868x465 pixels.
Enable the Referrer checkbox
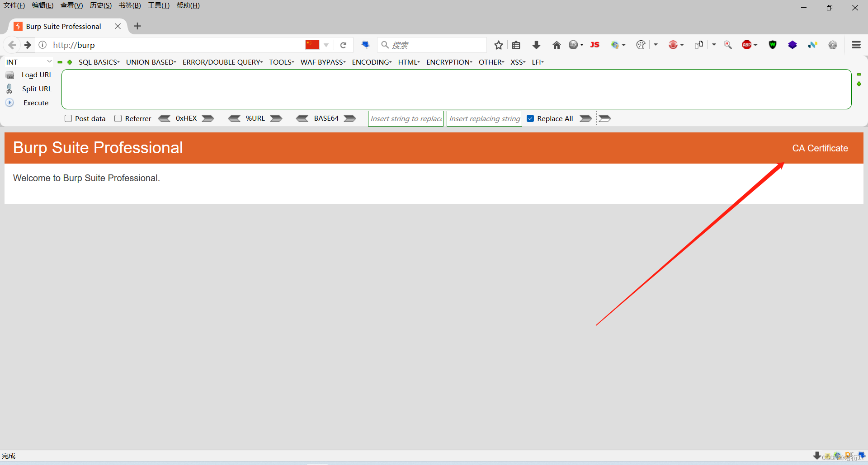(x=118, y=118)
